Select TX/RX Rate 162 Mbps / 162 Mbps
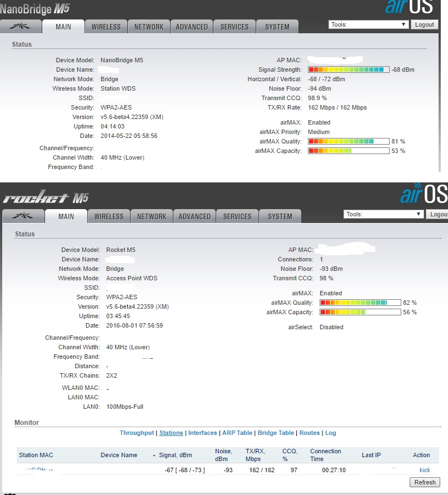Viewport: 448px width, 495px height. point(337,107)
